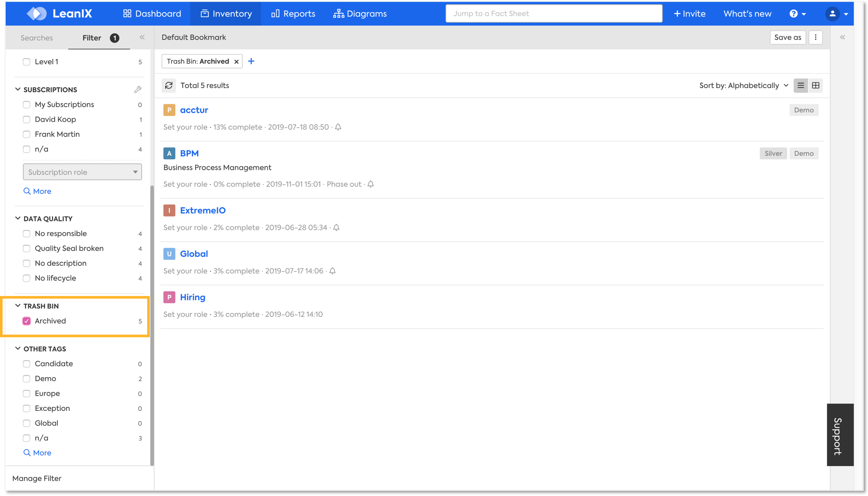This screenshot has height=496, width=868.
Task: Open the Global fact sheet
Action: 194,254
